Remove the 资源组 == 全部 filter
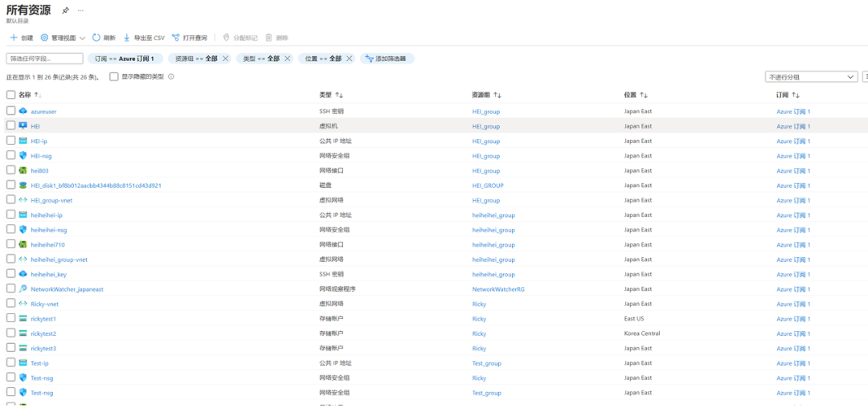Image resolution: width=868 pixels, height=409 pixels. pos(225,58)
